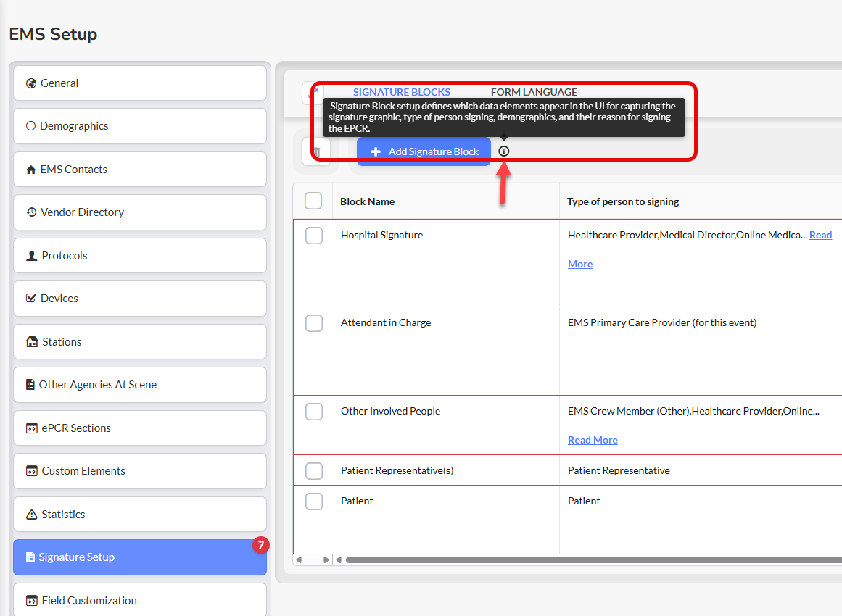Image resolution: width=842 pixels, height=616 pixels.
Task: Click the icon beside ePCR Sections
Action: pos(32,428)
